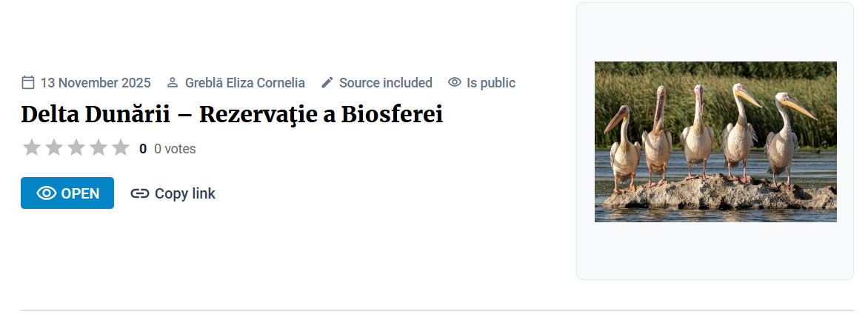
Task: Click the calendar icon beside the date
Action: (28, 82)
